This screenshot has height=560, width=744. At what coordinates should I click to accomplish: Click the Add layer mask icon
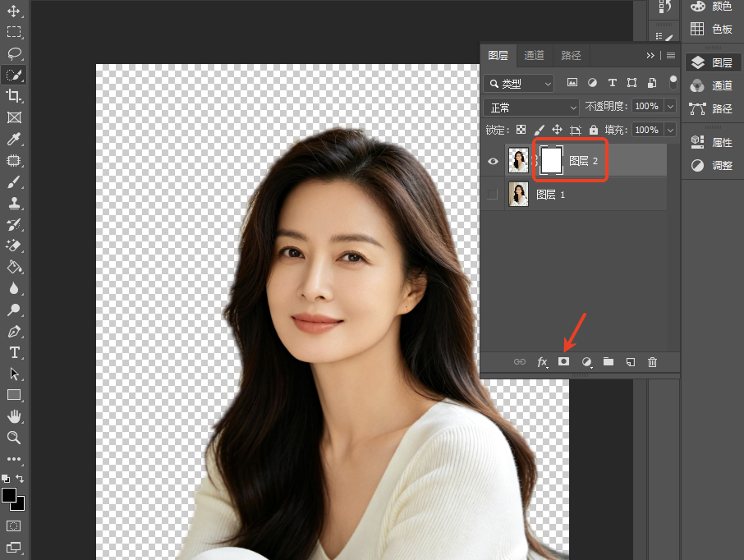coord(563,361)
